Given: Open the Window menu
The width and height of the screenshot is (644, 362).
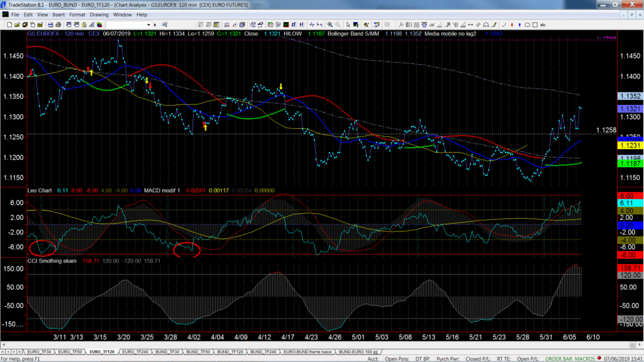Looking at the screenshot, I should point(123,15).
